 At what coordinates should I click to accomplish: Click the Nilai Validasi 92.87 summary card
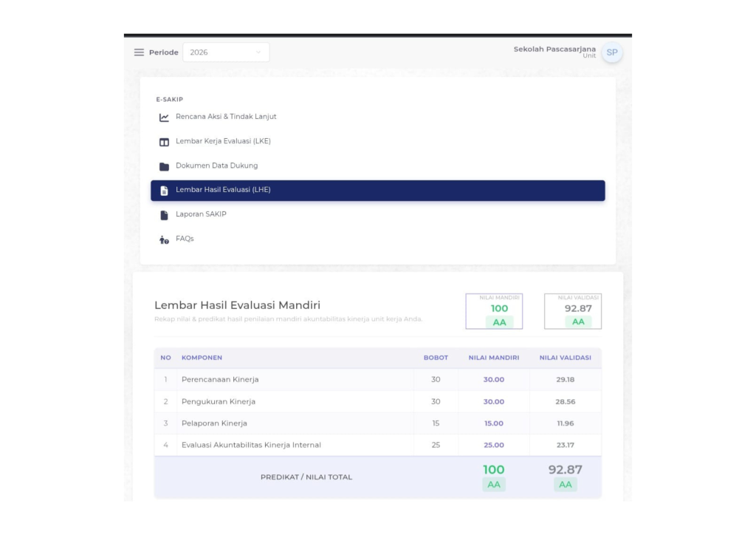pyautogui.click(x=573, y=311)
